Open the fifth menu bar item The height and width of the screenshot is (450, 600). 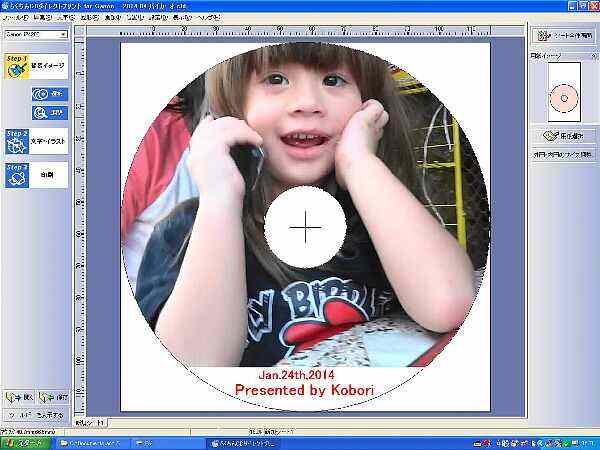click(x=113, y=18)
